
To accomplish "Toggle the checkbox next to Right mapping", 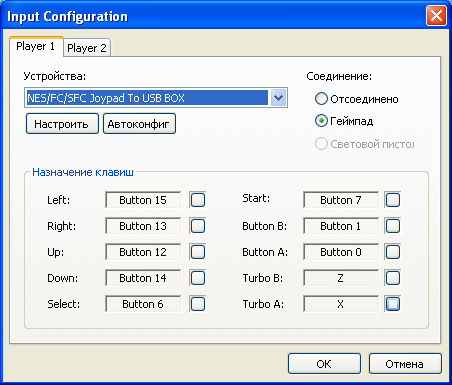I will click(x=198, y=226).
